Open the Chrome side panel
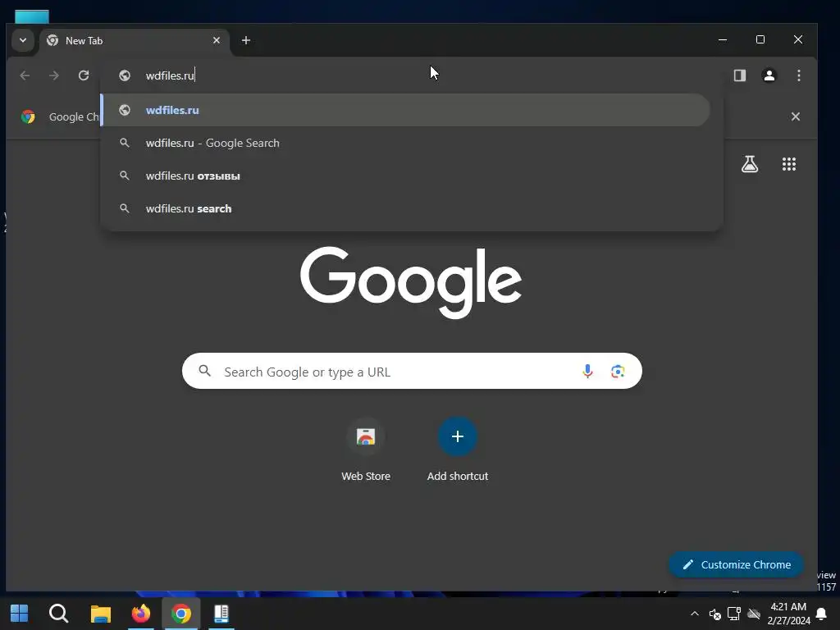 click(x=740, y=75)
